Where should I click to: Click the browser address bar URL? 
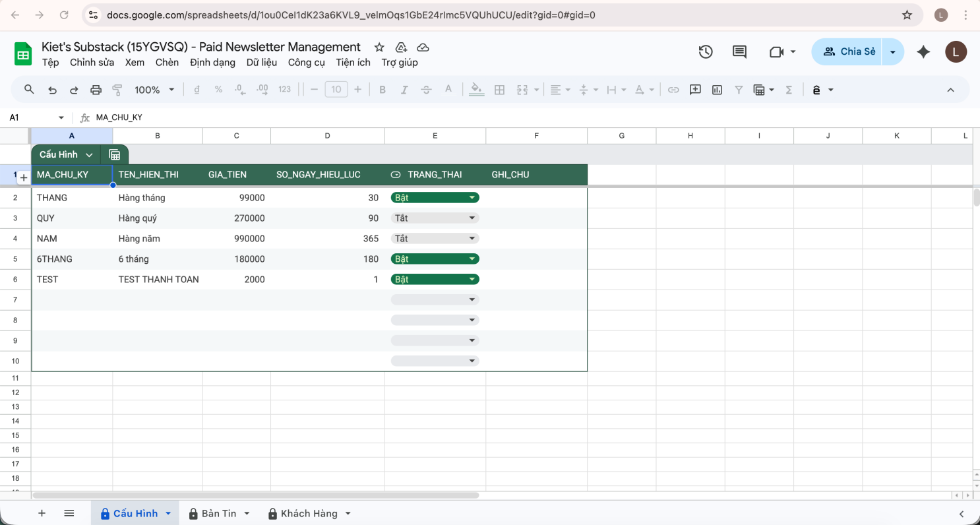click(x=351, y=15)
